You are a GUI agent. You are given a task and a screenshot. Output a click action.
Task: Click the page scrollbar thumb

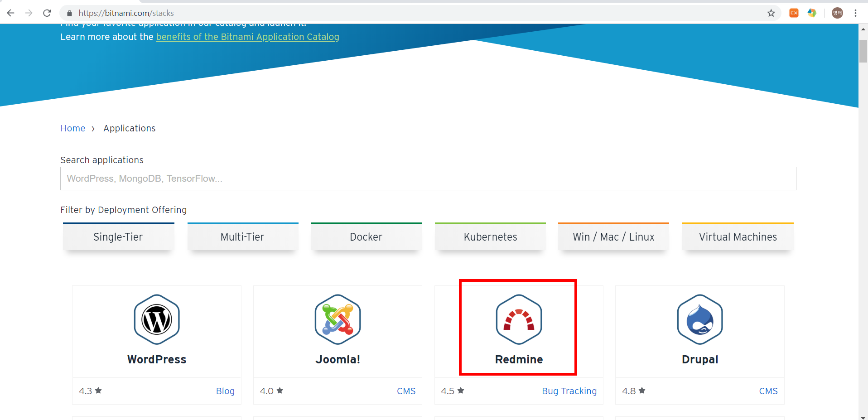pos(863,51)
